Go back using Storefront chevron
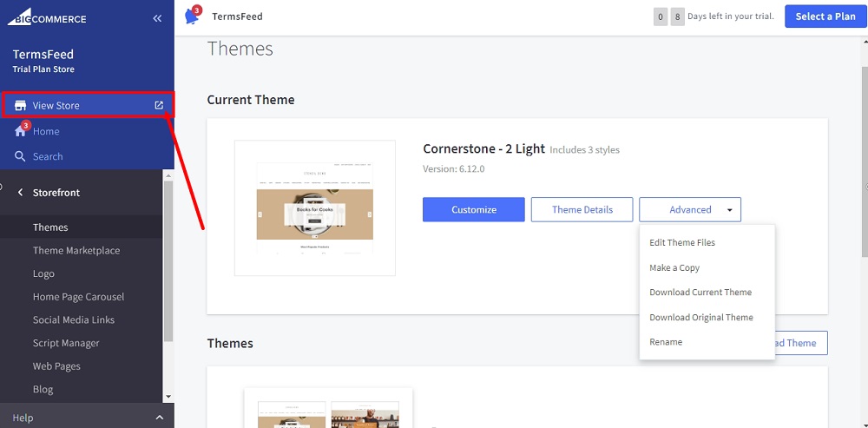 [21, 192]
